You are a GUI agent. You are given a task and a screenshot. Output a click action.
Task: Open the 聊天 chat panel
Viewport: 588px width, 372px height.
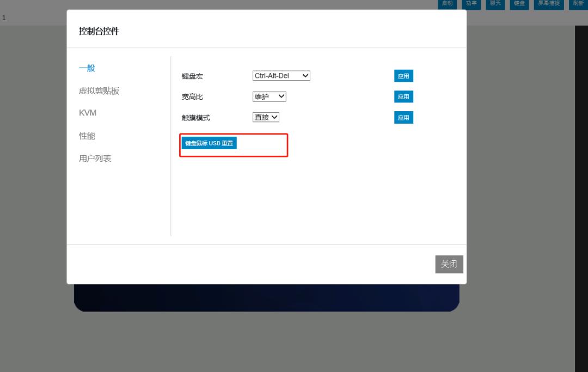point(495,4)
